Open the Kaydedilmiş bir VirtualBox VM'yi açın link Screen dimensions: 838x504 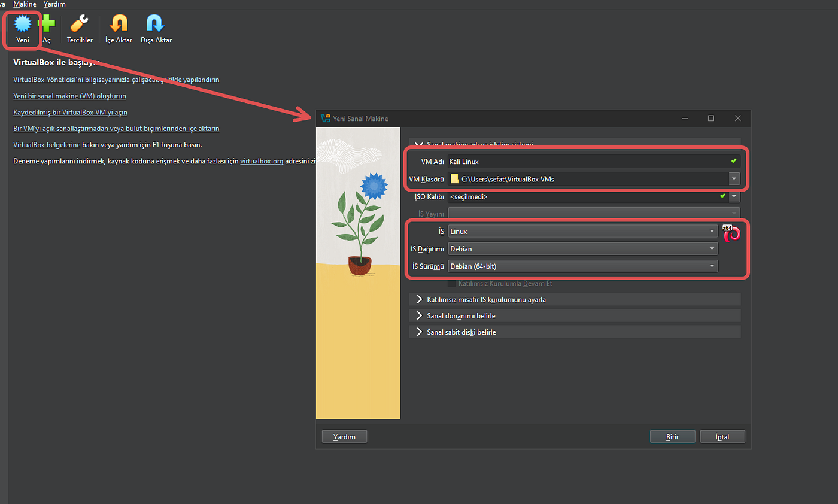point(70,112)
